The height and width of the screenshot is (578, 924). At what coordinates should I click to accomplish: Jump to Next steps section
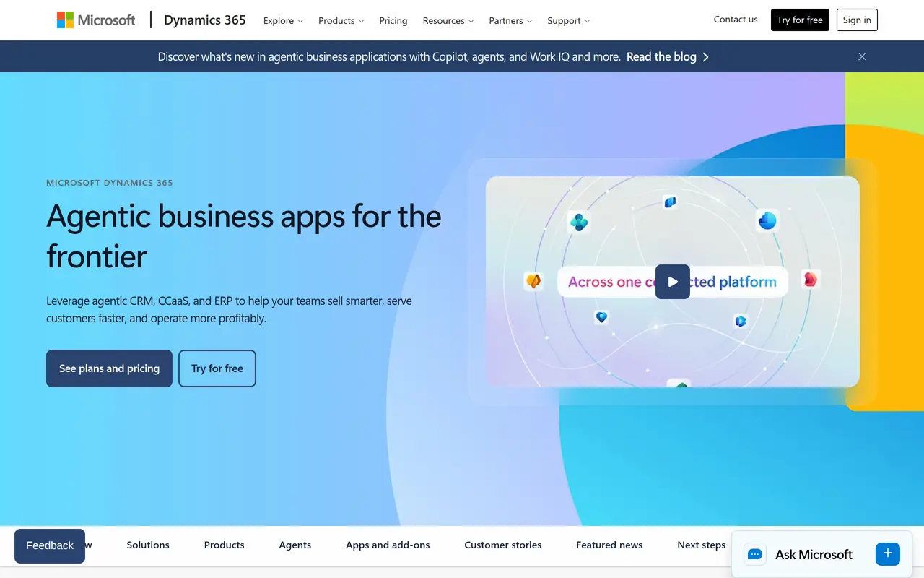pos(702,545)
